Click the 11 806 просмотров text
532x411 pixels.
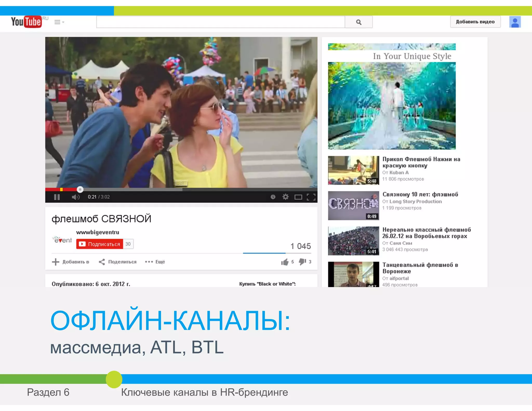[x=403, y=179]
